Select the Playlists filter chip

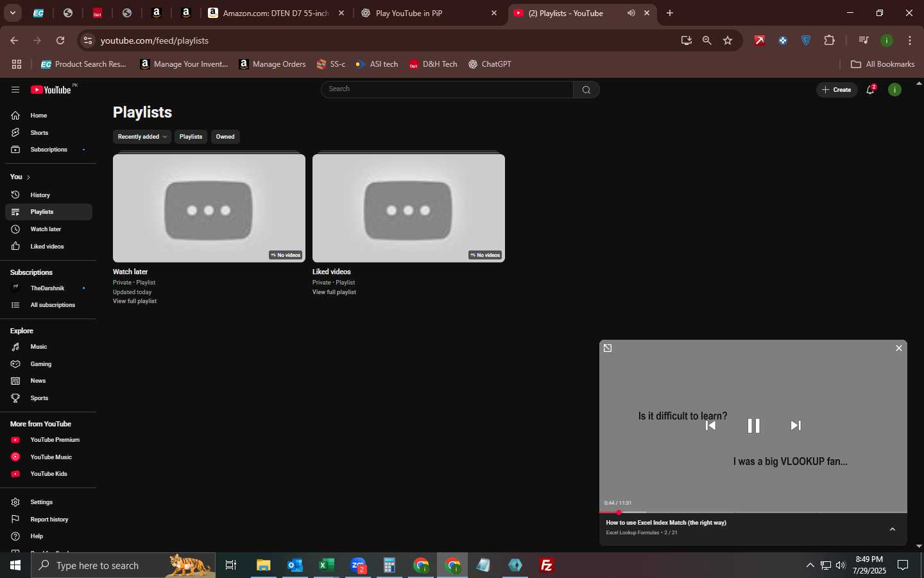coord(191,137)
